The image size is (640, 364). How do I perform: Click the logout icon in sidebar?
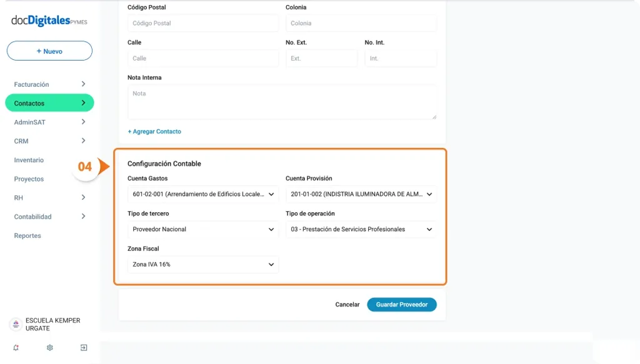[x=84, y=348]
